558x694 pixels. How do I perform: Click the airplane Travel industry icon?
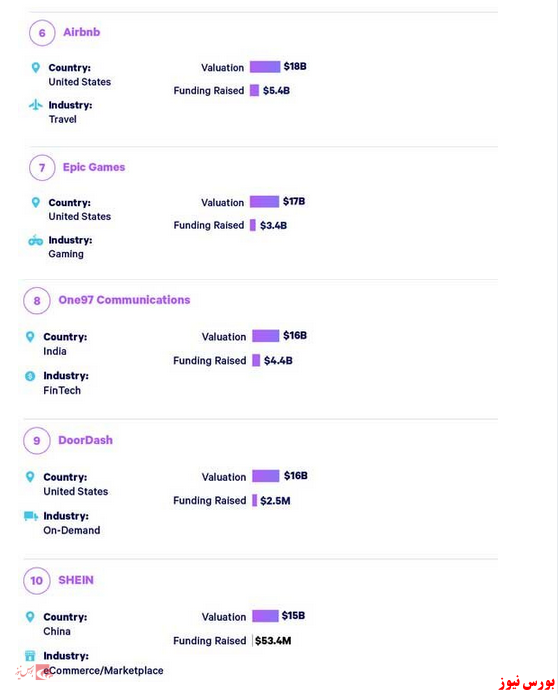(x=35, y=105)
